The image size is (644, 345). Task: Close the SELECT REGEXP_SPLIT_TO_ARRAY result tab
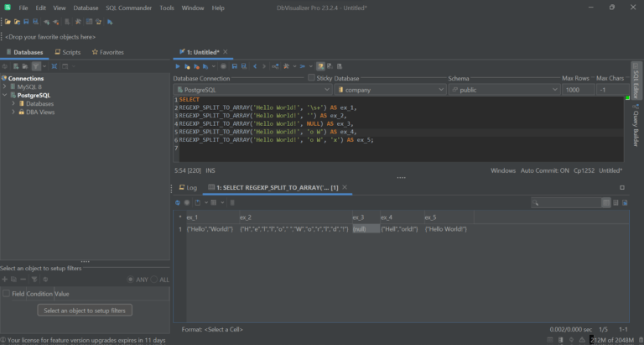point(345,187)
